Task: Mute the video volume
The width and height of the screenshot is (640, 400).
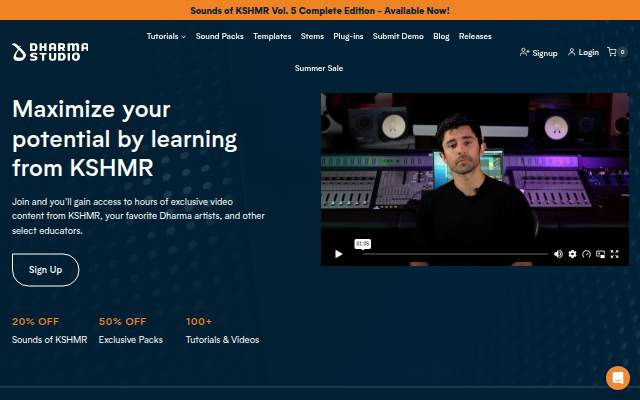Action: pyautogui.click(x=558, y=254)
